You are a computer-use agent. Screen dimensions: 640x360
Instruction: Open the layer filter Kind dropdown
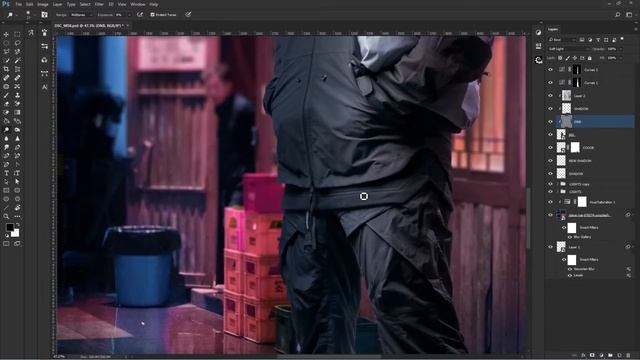pyautogui.click(x=562, y=40)
